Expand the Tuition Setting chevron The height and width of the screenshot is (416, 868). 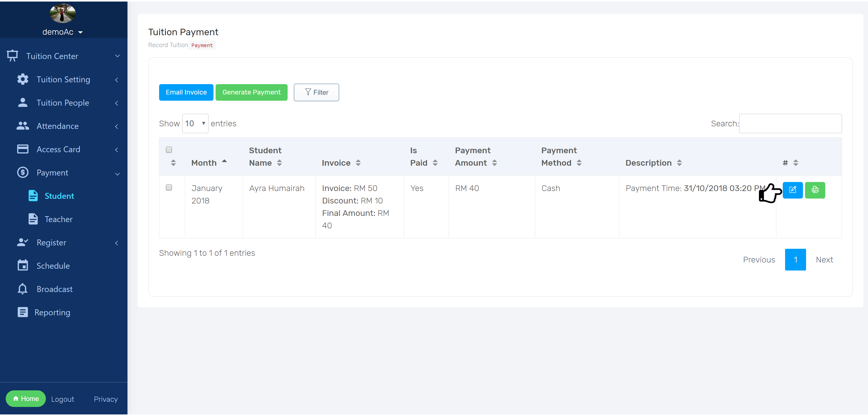click(x=117, y=80)
